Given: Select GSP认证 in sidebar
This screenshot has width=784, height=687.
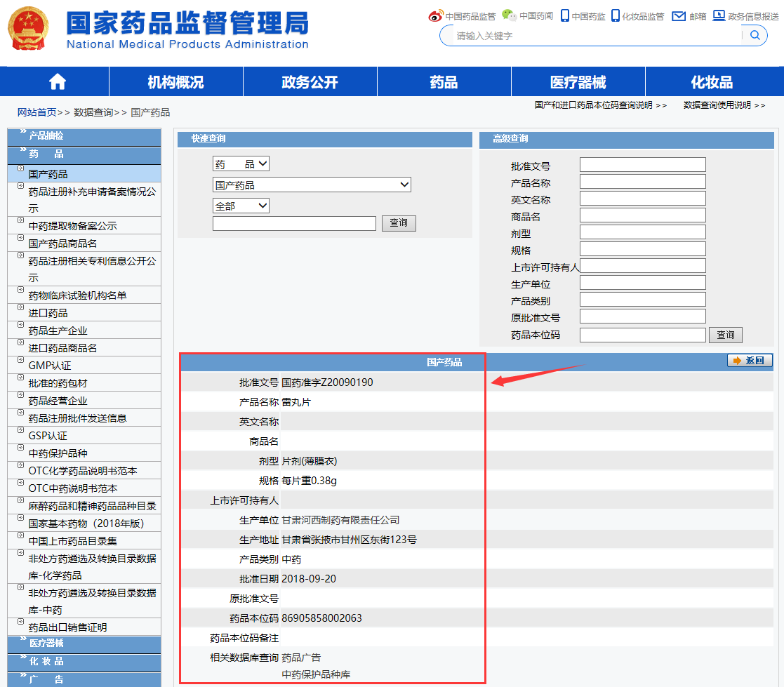Looking at the screenshot, I should pyautogui.click(x=84, y=436).
